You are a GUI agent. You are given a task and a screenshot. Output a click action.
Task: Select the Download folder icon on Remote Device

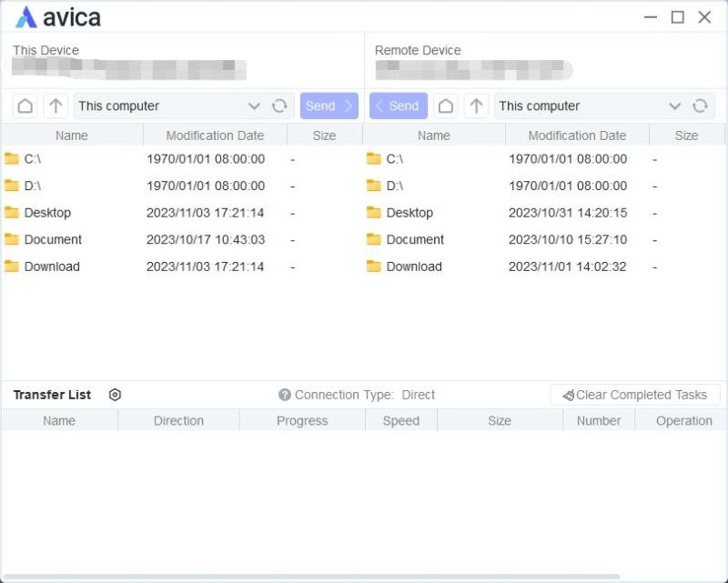(x=374, y=266)
